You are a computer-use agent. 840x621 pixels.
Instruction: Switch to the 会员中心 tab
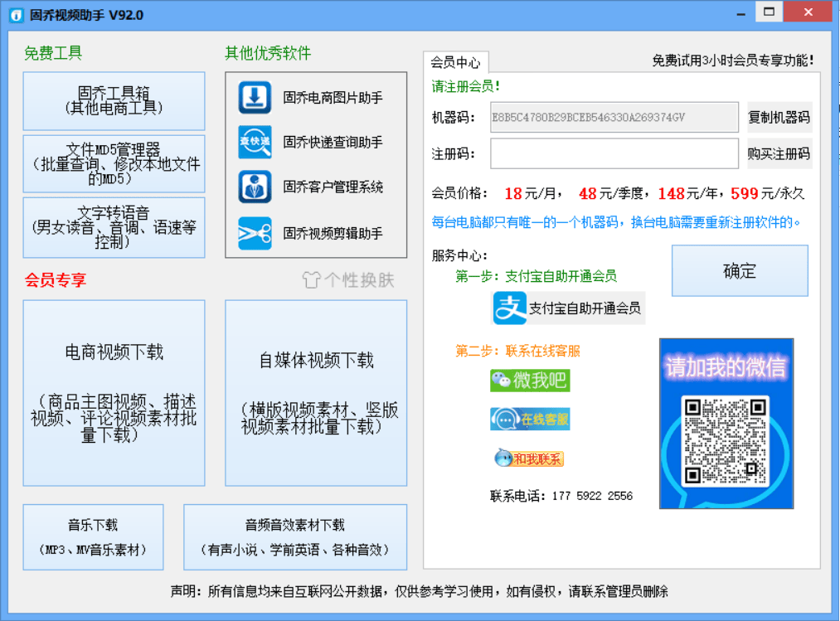tap(454, 61)
